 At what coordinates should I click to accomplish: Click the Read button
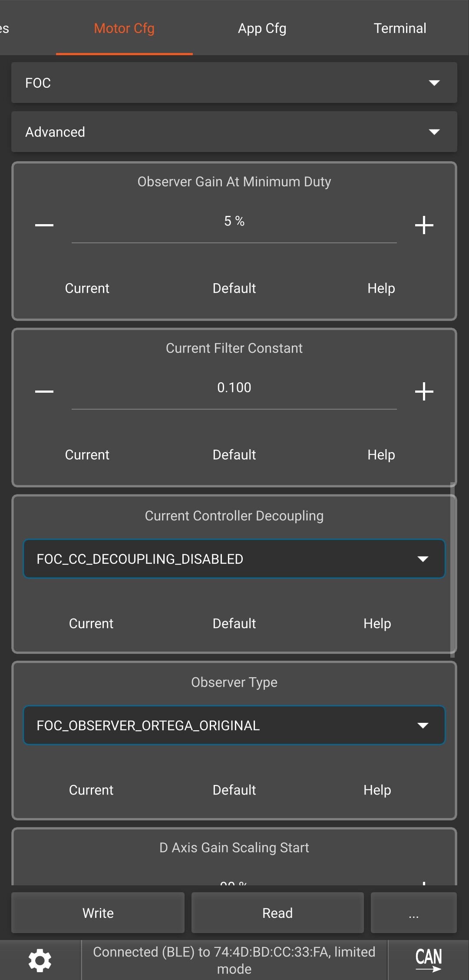(277, 913)
